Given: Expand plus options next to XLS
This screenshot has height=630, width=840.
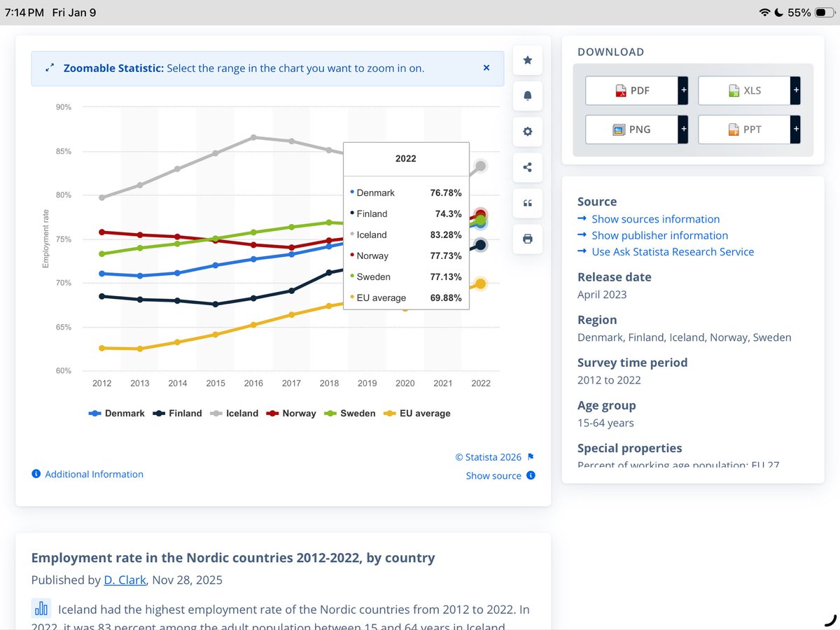Looking at the screenshot, I should click(x=796, y=90).
